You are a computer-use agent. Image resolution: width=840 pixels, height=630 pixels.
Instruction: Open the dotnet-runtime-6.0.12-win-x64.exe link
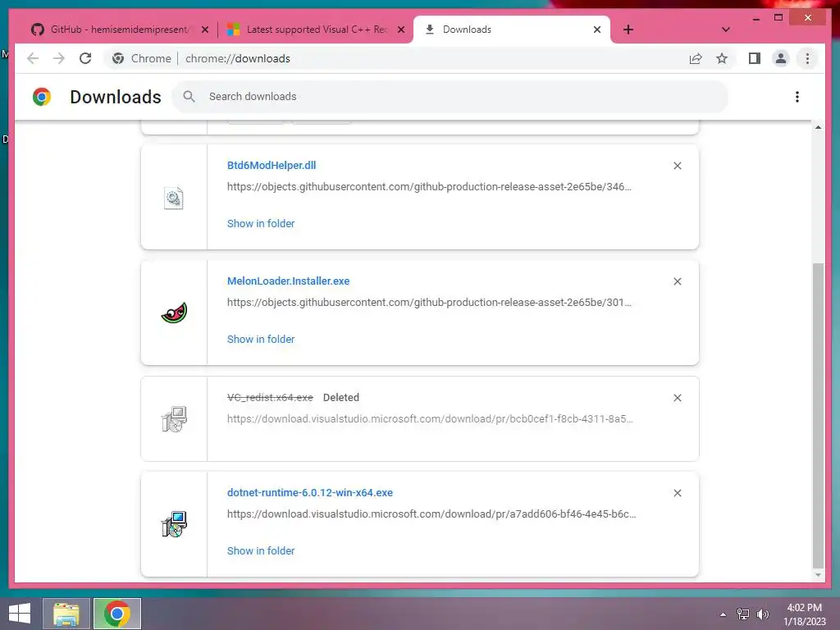pyautogui.click(x=309, y=492)
